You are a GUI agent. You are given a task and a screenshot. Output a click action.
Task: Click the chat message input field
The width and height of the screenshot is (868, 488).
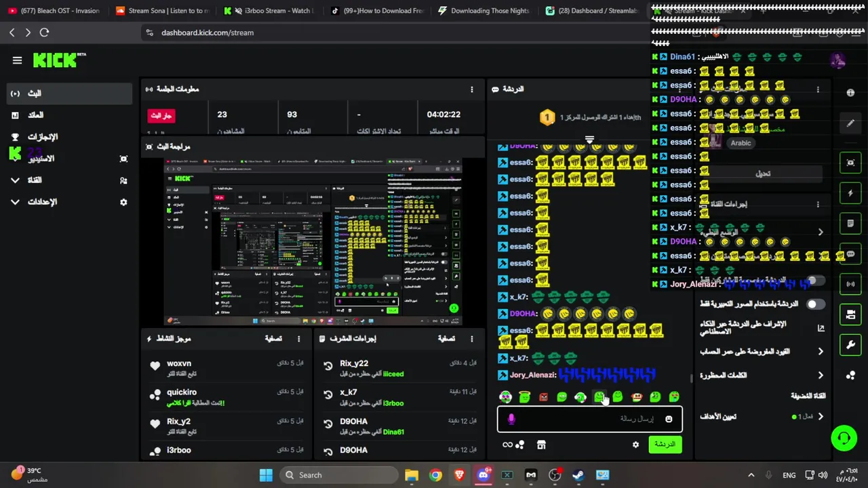(x=589, y=419)
